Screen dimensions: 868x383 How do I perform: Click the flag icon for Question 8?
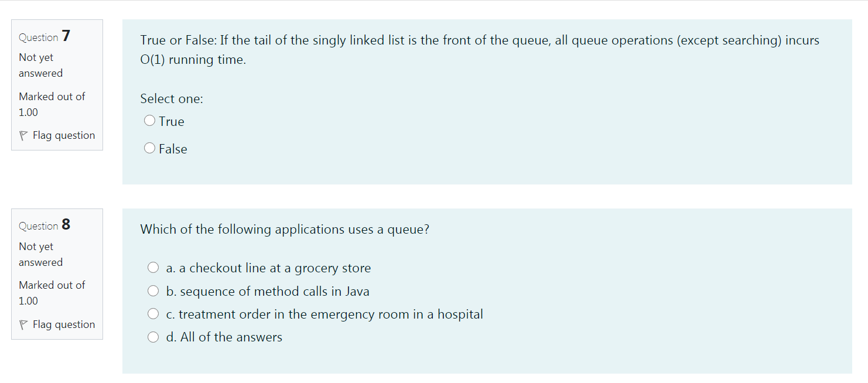click(x=23, y=325)
